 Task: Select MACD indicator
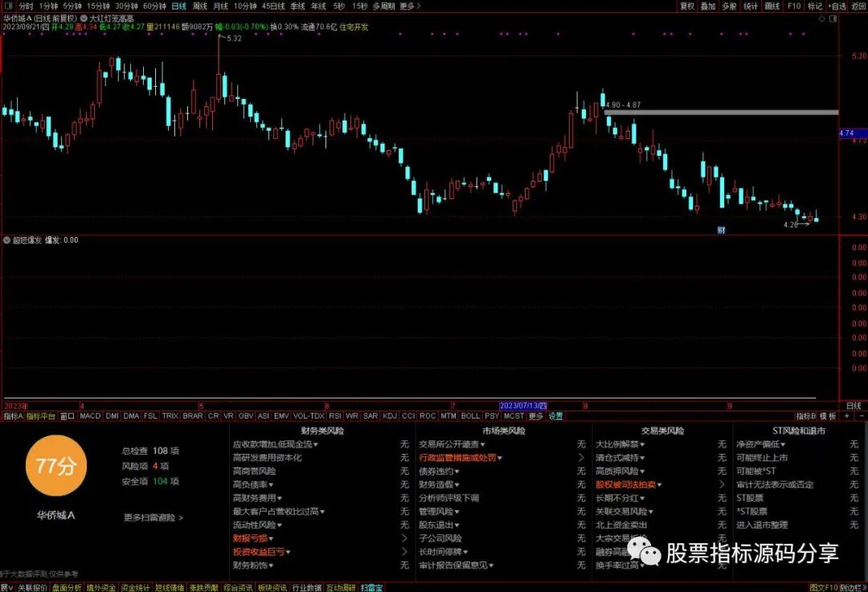90,416
